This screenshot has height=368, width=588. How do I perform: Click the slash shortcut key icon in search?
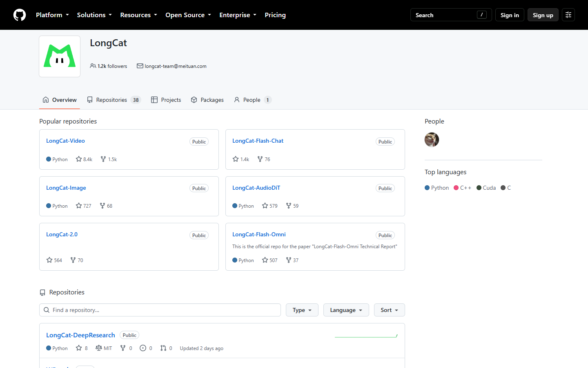tap(482, 15)
